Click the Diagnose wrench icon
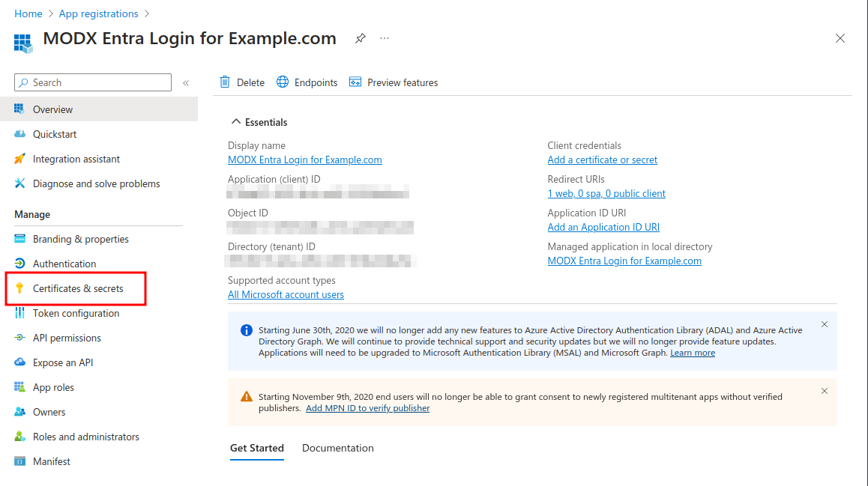Image resolution: width=868 pixels, height=486 pixels. (19, 183)
